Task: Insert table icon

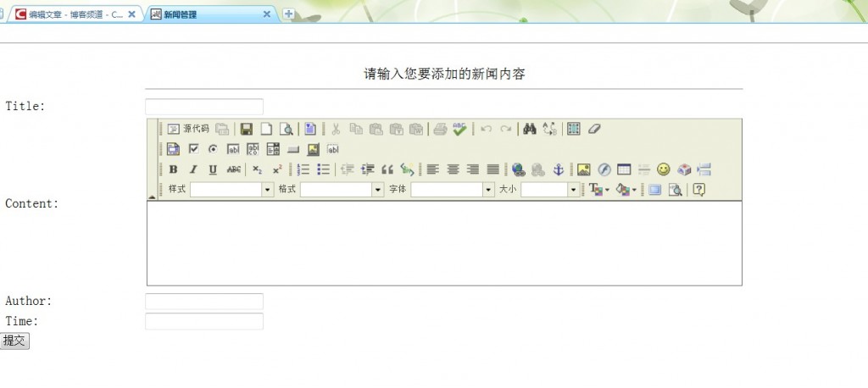Action: coord(624,169)
